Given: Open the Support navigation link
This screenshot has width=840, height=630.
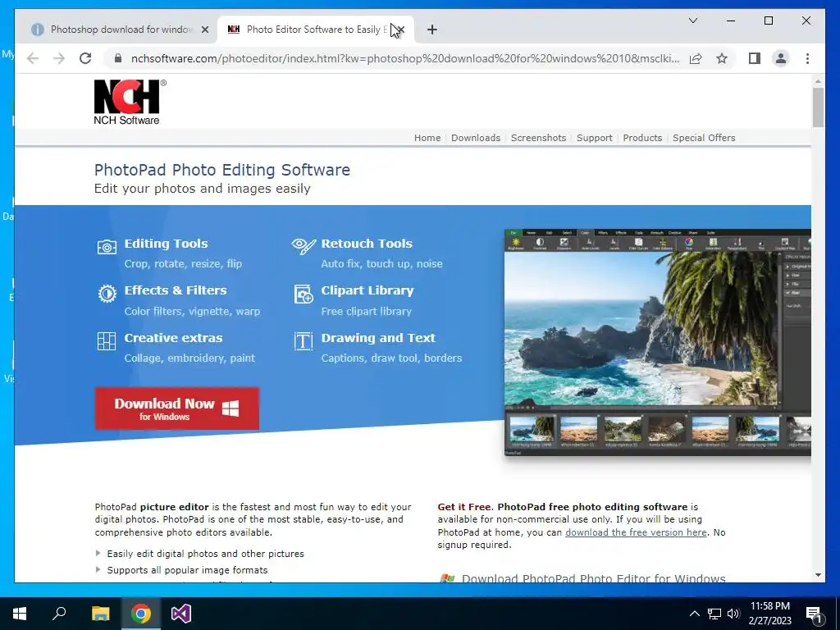Looking at the screenshot, I should pyautogui.click(x=594, y=138).
